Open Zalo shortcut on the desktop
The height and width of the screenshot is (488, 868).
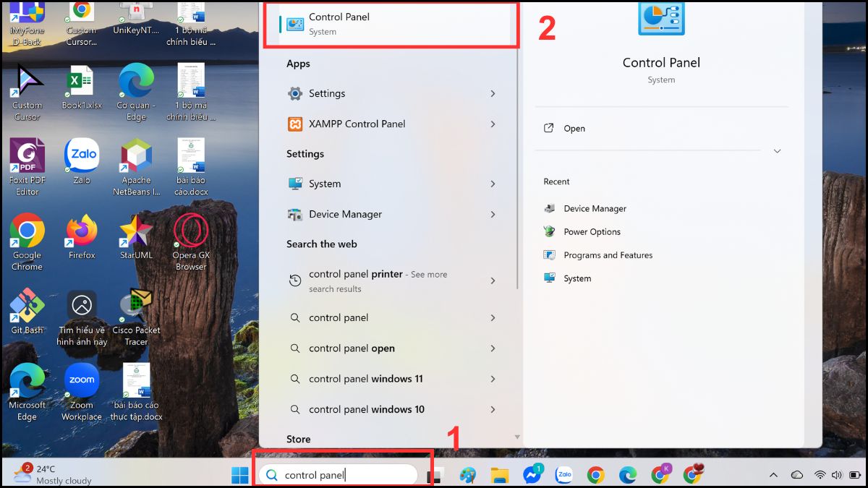coord(82,160)
